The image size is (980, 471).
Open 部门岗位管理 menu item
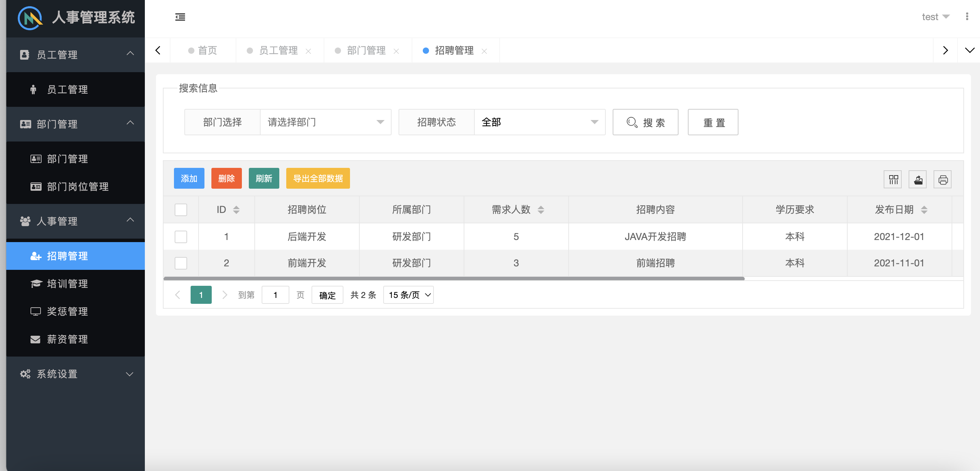click(x=75, y=186)
